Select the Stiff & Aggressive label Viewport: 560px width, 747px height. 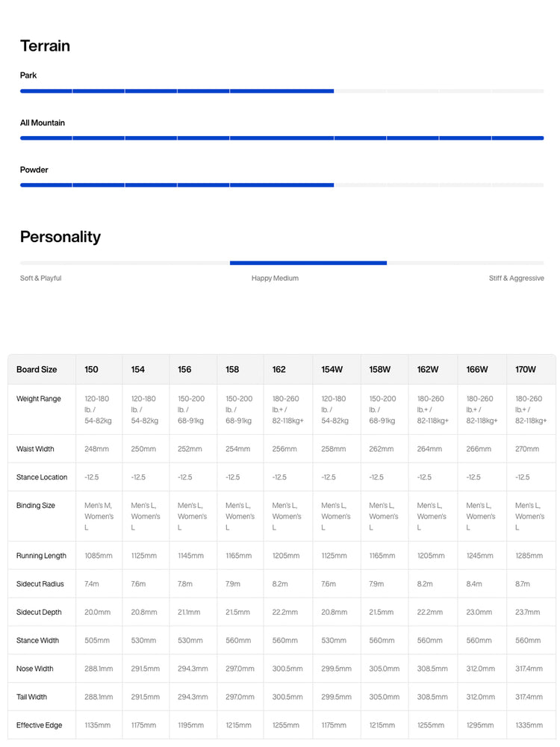tap(516, 278)
